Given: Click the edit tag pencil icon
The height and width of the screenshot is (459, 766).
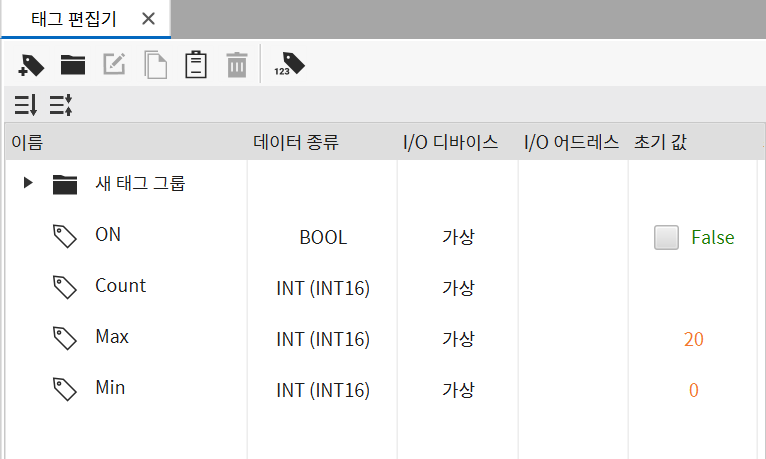Looking at the screenshot, I should coord(114,64).
